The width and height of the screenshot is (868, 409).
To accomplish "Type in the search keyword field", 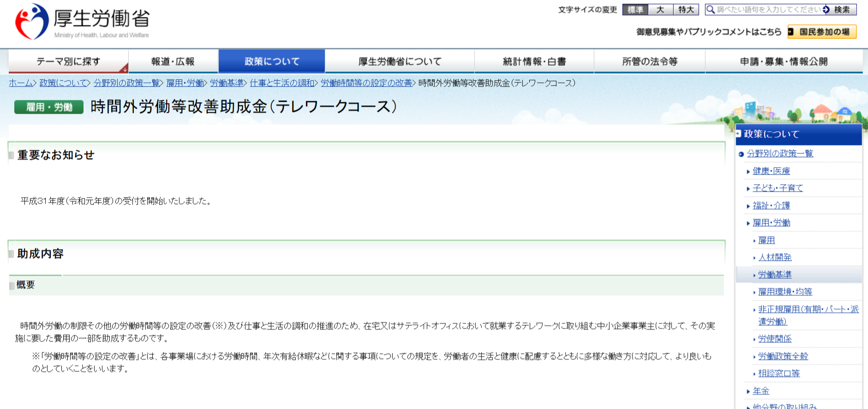I will (768, 10).
